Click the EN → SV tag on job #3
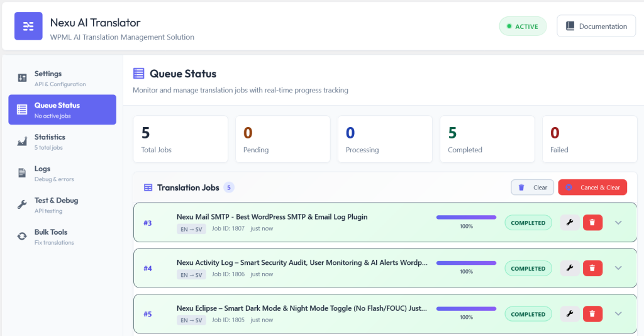Viewport: 644px width, 336px height. [x=191, y=229]
